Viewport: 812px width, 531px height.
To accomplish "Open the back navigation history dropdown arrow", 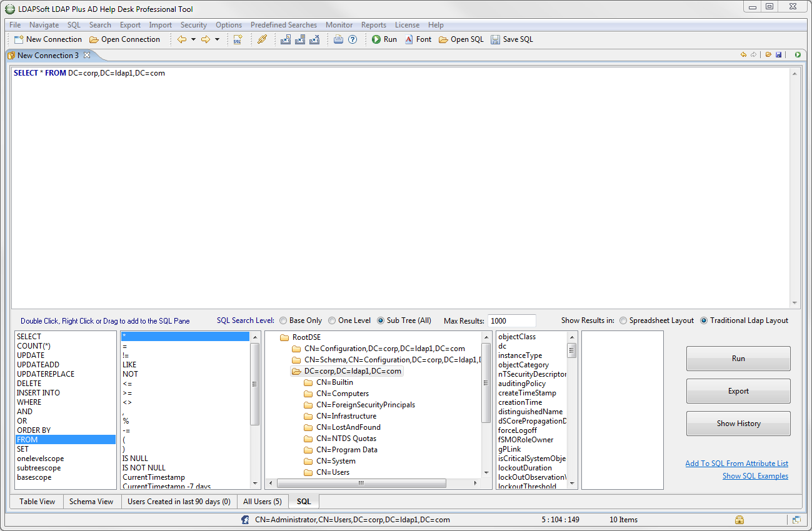I will (193, 39).
